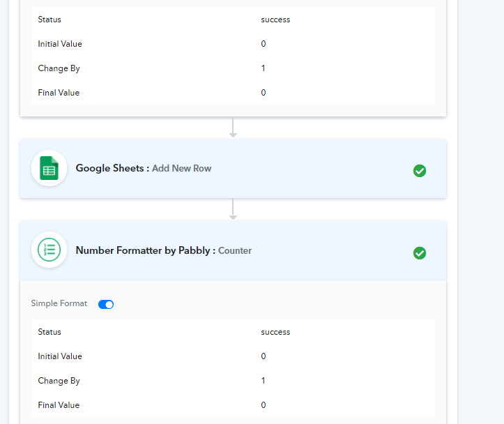
Task: Select the "Counter" action text in Number Formatter
Action: tap(235, 251)
